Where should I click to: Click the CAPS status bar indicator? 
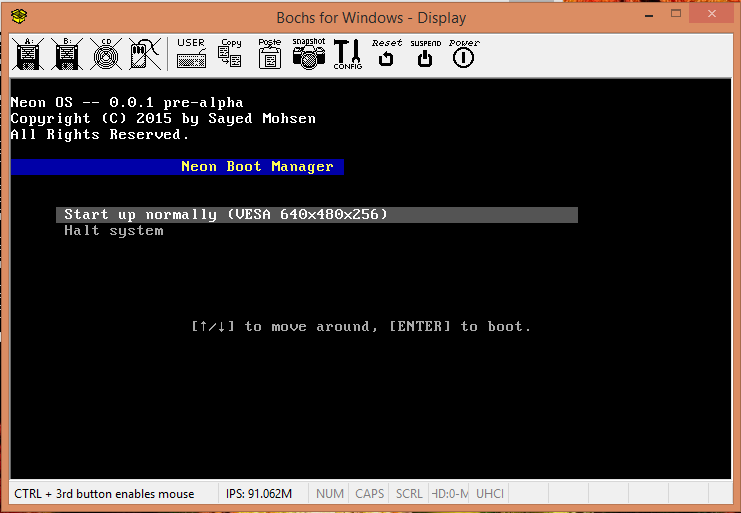(369, 494)
